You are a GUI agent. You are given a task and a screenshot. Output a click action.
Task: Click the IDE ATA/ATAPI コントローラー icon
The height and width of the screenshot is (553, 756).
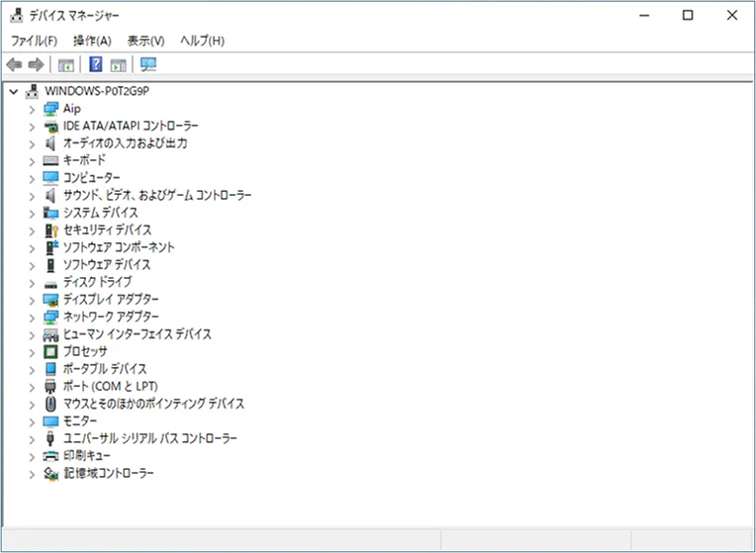tap(50, 127)
